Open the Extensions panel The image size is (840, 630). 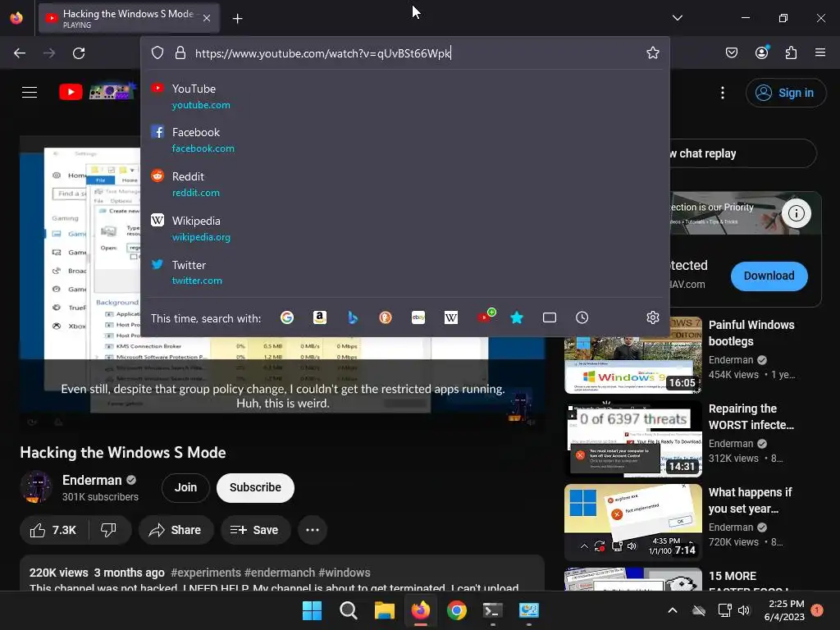pyautogui.click(x=792, y=52)
